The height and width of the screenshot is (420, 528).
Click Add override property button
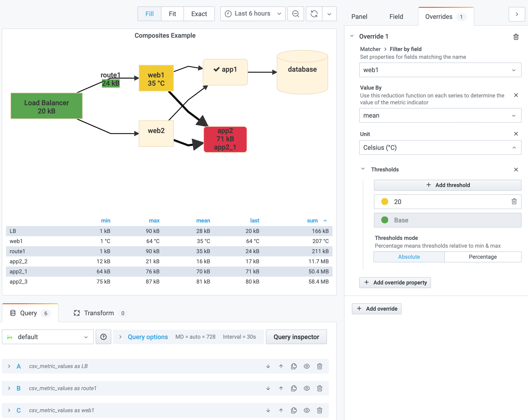(x=395, y=283)
